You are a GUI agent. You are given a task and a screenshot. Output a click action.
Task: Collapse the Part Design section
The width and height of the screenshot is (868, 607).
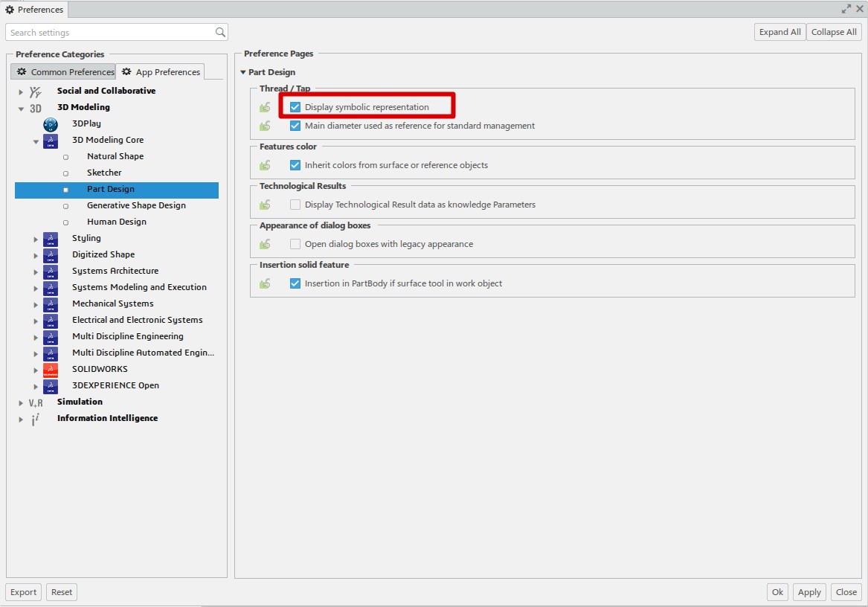click(242, 72)
